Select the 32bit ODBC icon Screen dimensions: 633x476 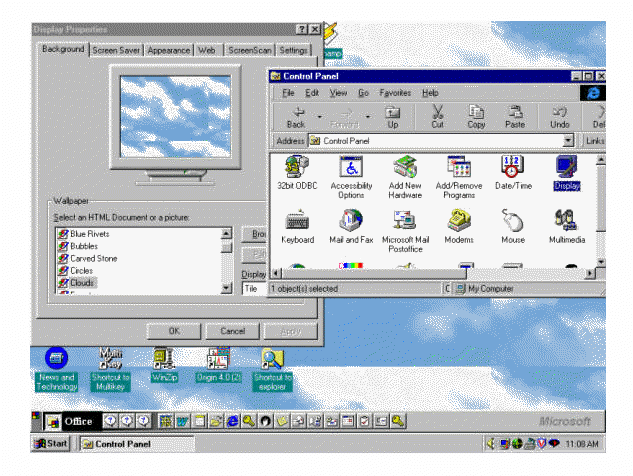pos(297,168)
